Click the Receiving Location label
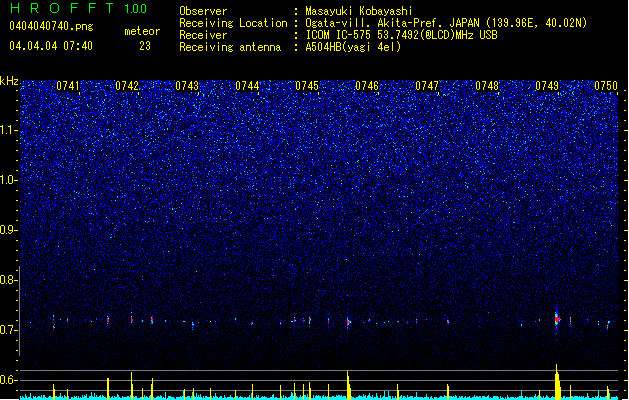This screenshot has height=400, width=629. 233,23
